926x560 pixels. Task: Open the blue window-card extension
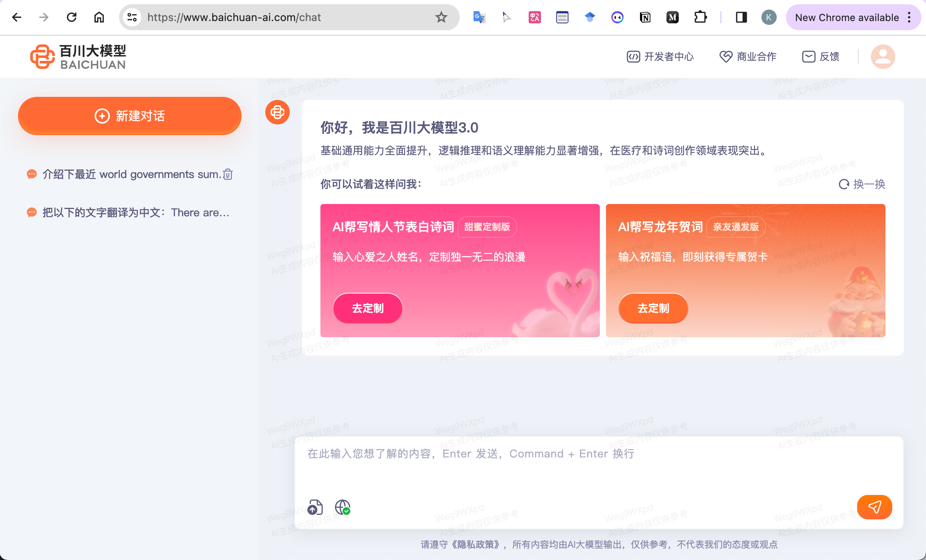(562, 17)
